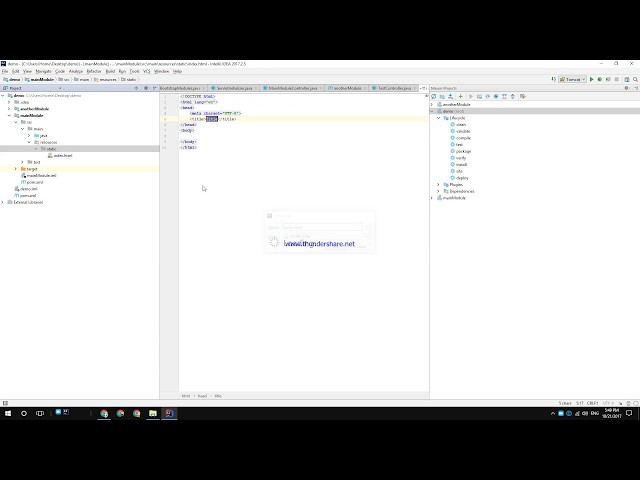Expand the target folder

pyautogui.click(x=16, y=169)
